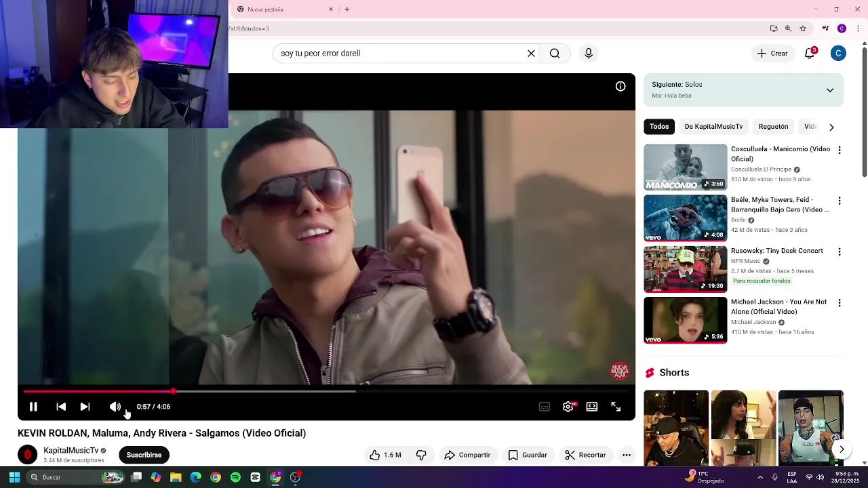
Task: Save the video with Guardar
Action: pos(528,455)
